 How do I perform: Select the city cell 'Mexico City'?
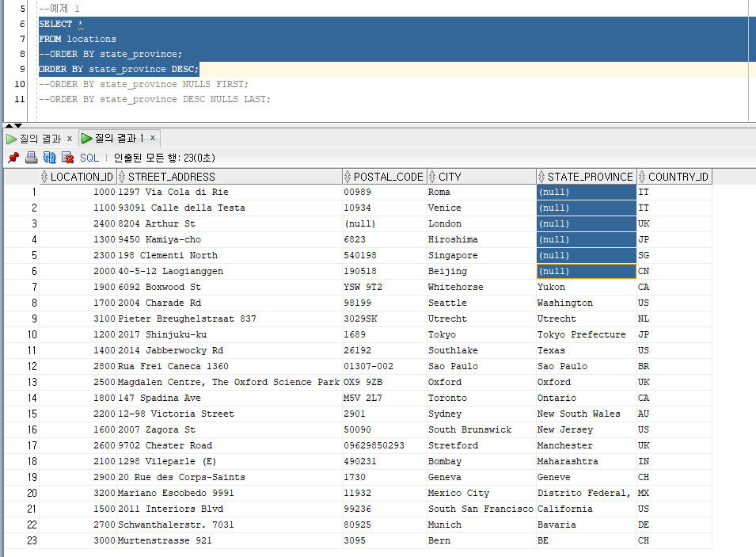[481, 494]
